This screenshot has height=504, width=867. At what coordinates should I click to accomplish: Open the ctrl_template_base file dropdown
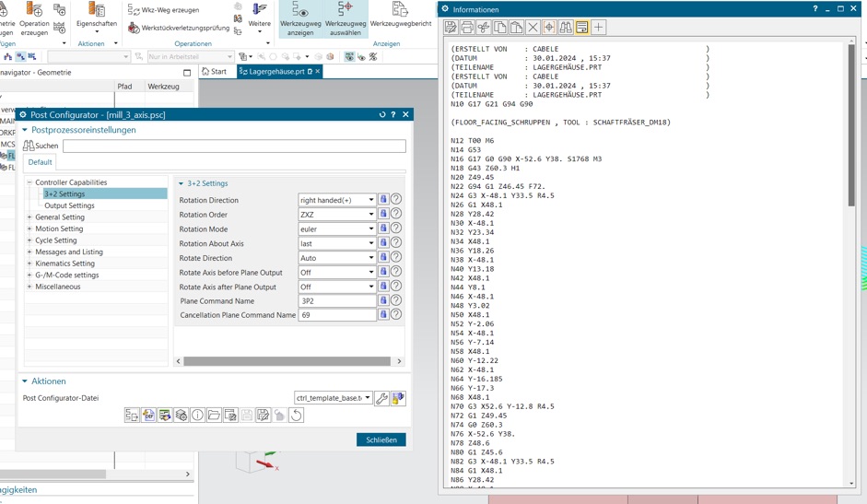point(333,398)
